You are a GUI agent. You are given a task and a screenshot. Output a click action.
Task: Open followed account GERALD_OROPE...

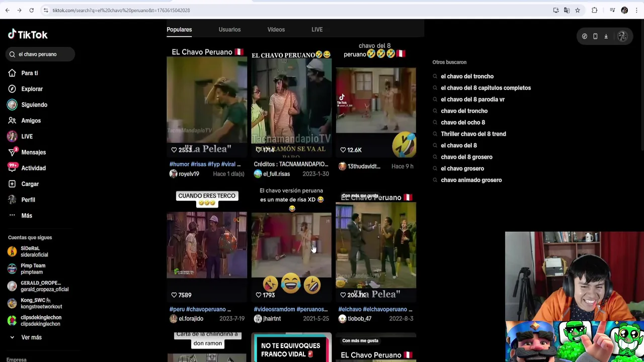[x=44, y=286]
